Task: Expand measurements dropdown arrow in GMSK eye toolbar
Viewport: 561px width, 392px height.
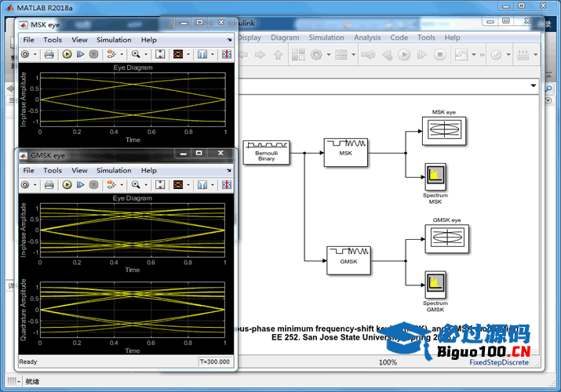Action: point(213,185)
